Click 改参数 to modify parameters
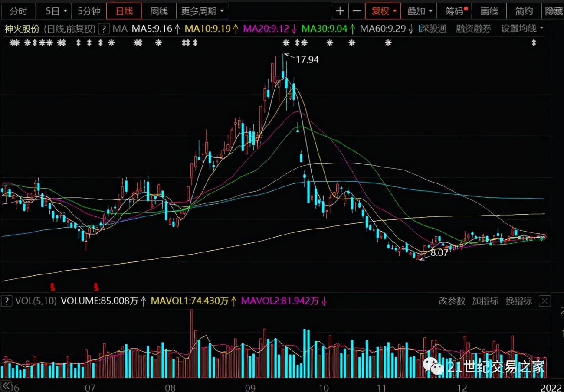564x392 pixels. point(452,301)
